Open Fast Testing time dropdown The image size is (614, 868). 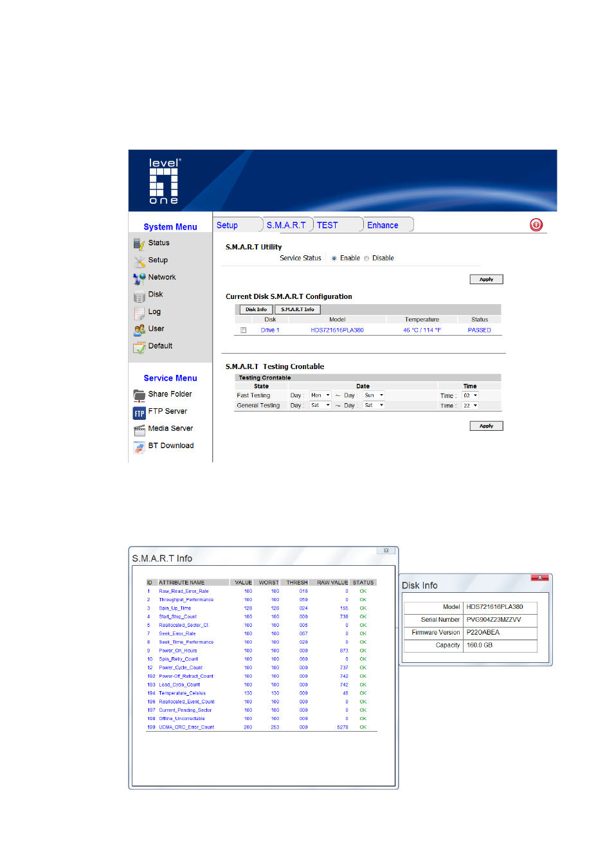pos(470,395)
